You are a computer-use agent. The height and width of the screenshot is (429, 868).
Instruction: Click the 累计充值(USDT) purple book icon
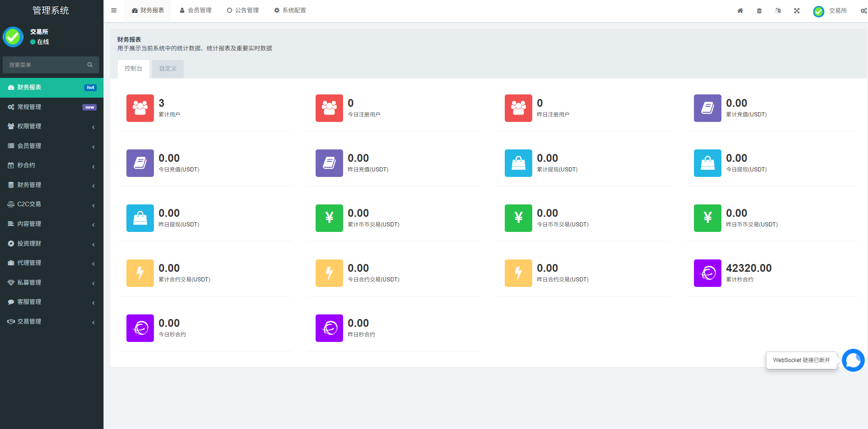click(x=708, y=108)
